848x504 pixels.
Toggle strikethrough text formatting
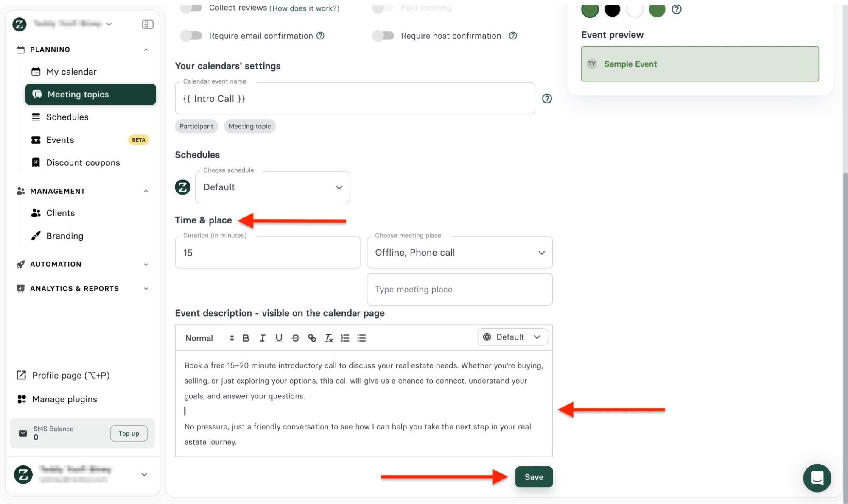(x=295, y=338)
